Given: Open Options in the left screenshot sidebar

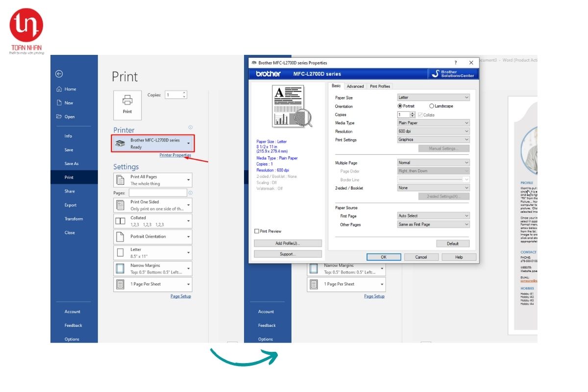Looking at the screenshot, I should tap(72, 339).
